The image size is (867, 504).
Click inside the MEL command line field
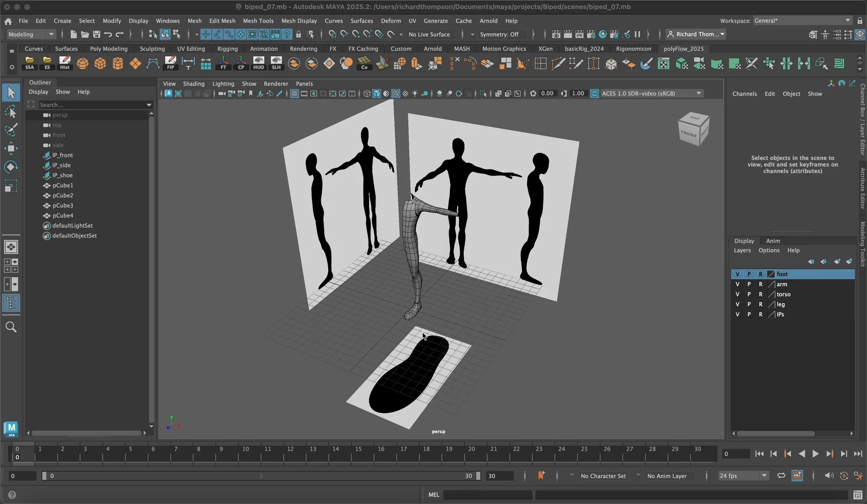point(487,495)
